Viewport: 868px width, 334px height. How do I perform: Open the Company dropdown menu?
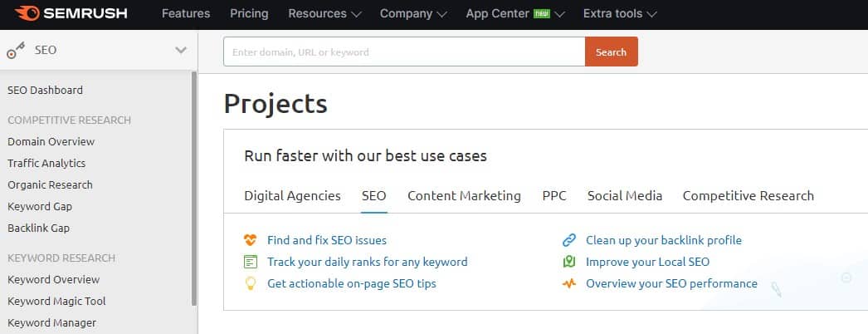coord(413,14)
